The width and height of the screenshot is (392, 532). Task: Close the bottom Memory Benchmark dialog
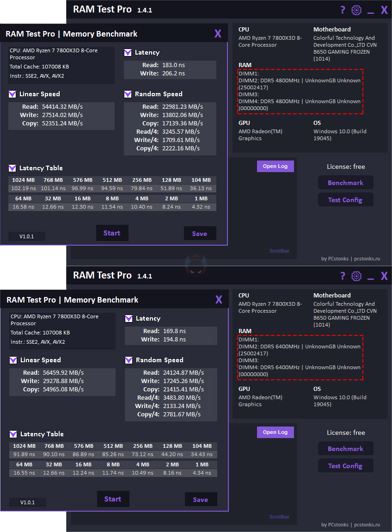tap(219, 299)
